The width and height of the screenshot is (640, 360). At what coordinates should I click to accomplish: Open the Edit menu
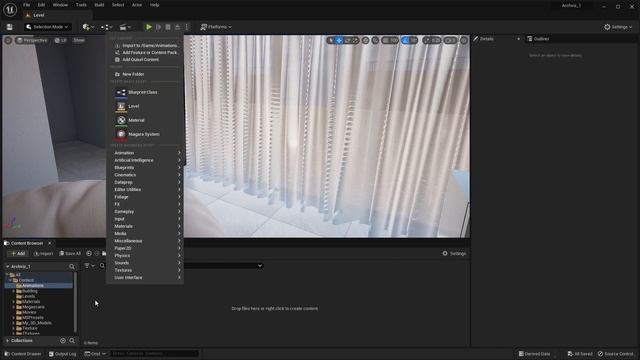(x=41, y=5)
